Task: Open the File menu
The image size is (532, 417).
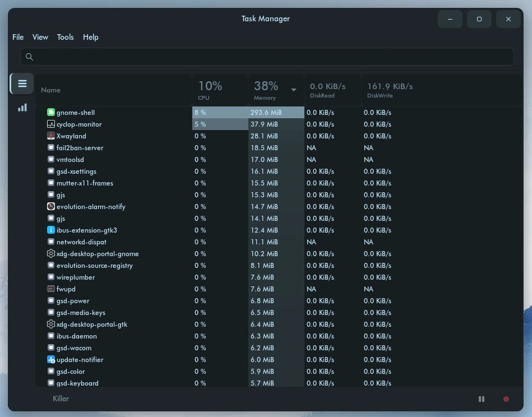Action: tap(18, 37)
